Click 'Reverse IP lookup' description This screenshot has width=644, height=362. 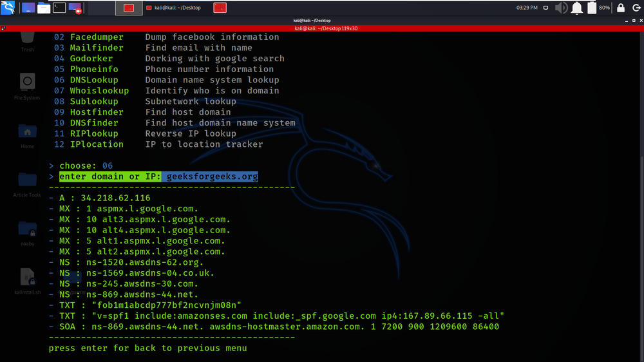[191, 133]
